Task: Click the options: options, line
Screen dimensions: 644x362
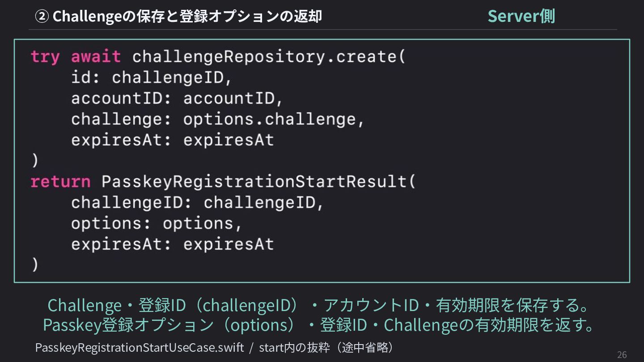Action: tap(157, 223)
